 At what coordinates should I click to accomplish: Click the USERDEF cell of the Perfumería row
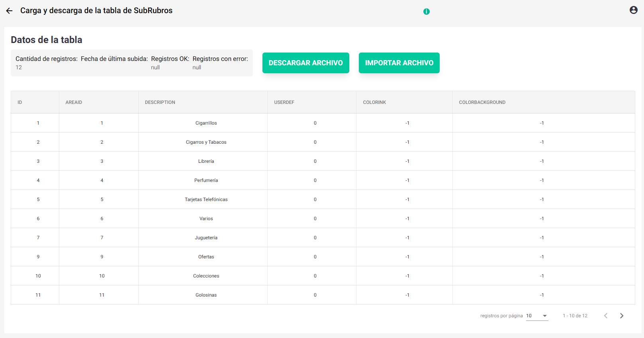(x=312, y=180)
